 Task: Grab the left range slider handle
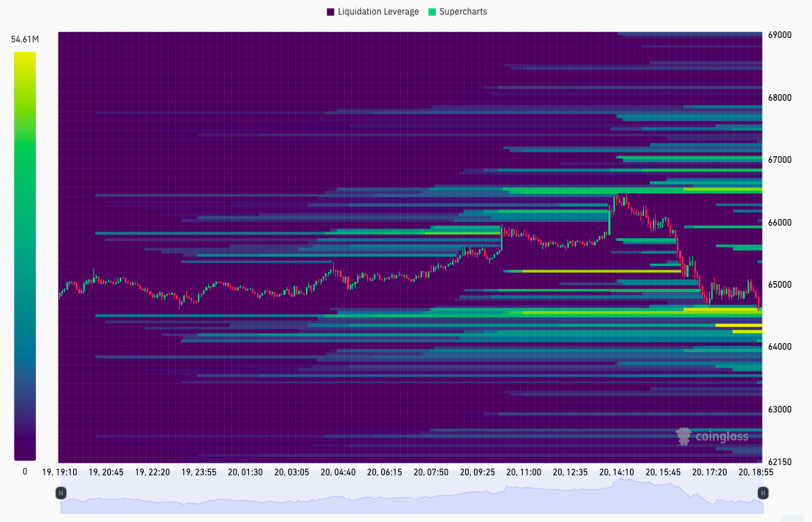point(61,493)
